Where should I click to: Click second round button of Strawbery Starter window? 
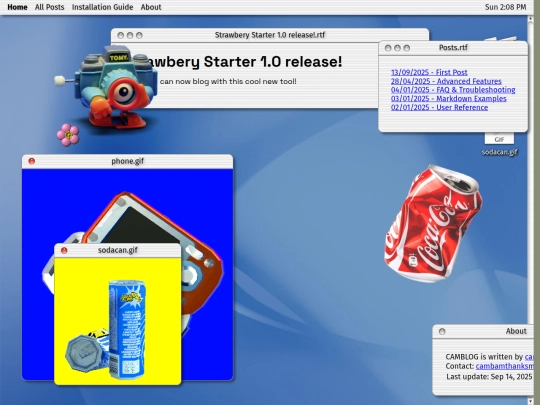130,35
